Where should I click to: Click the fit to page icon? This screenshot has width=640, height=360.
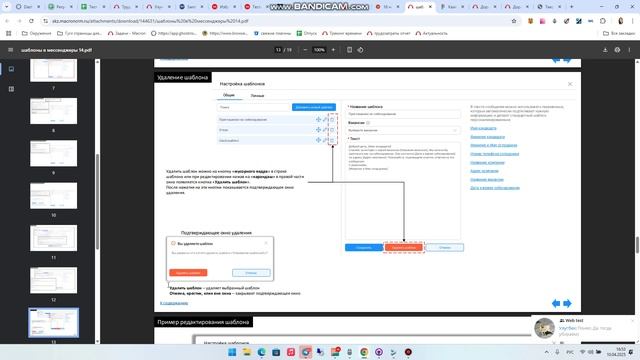click(x=349, y=50)
